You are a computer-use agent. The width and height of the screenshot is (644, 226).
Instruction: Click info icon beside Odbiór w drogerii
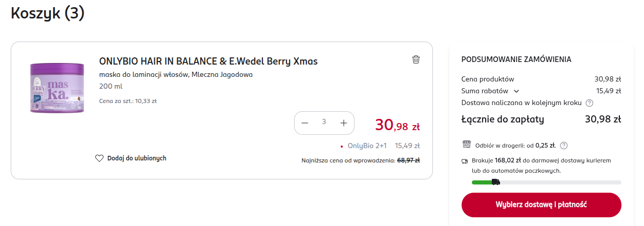tap(564, 145)
